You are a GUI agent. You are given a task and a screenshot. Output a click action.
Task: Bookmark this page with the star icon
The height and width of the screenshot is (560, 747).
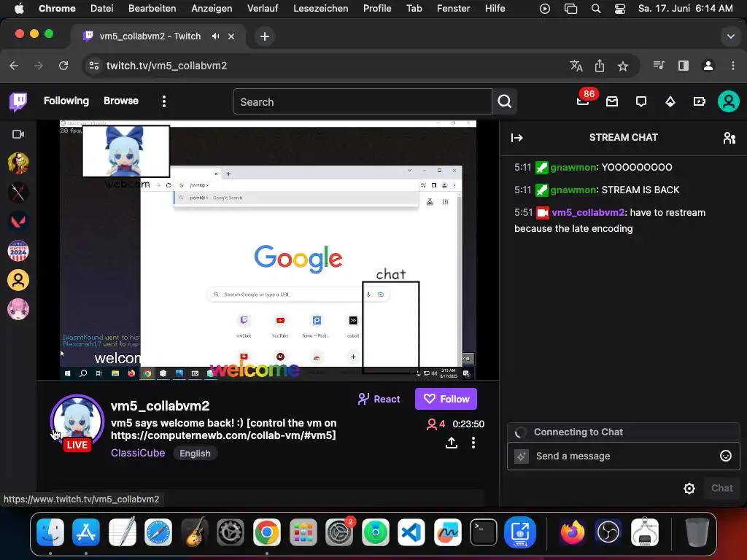point(623,66)
